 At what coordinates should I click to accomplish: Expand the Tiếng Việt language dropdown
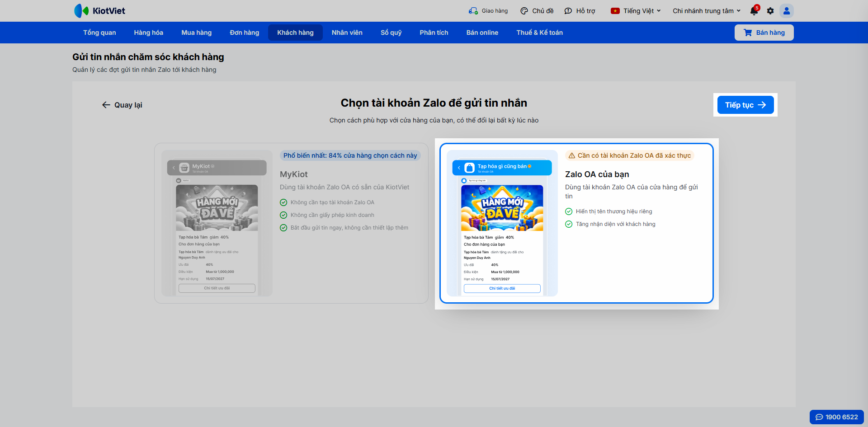tap(636, 11)
